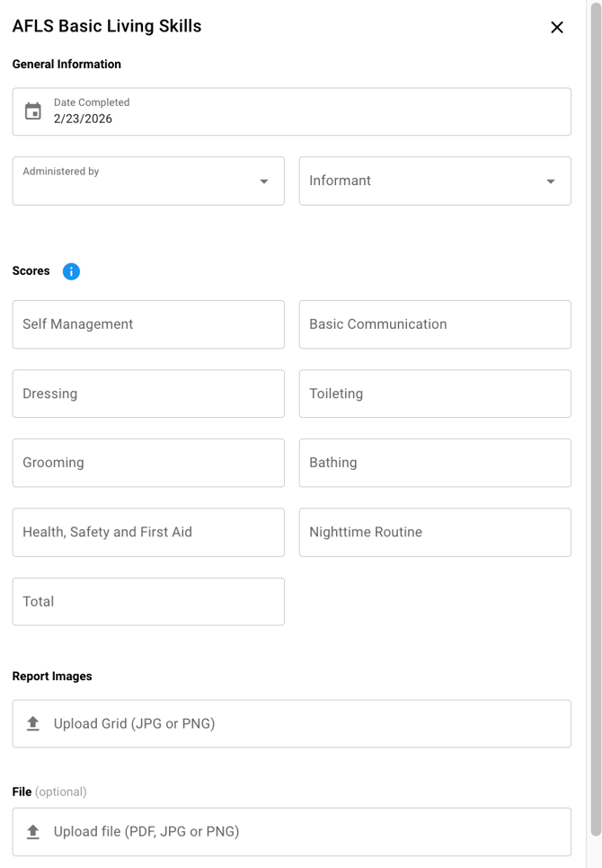Screen dimensions: 602x868
Task: Select the Nighttime Routine score field
Action: pos(435,532)
